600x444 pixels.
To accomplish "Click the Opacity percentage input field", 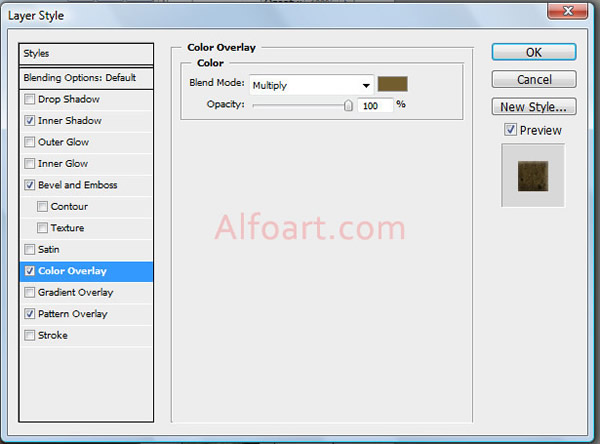I will (376, 105).
